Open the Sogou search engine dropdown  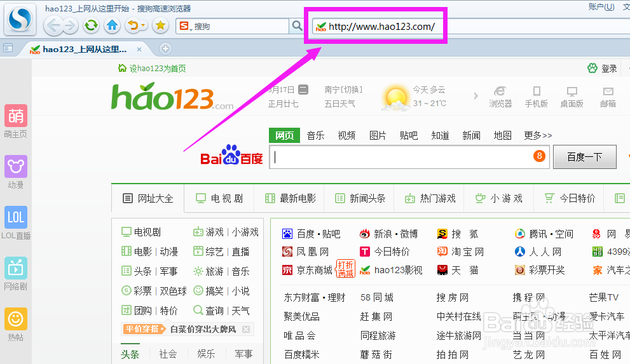[185, 26]
